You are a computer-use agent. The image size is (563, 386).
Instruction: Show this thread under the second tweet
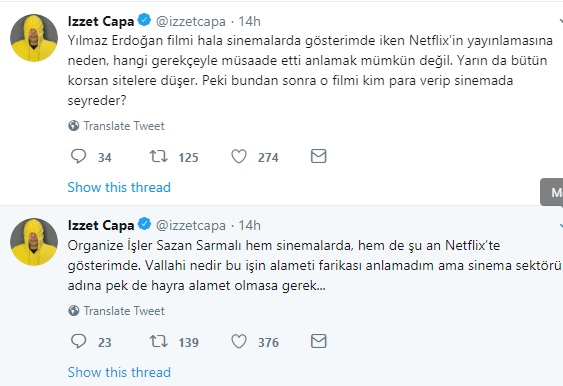tap(119, 372)
